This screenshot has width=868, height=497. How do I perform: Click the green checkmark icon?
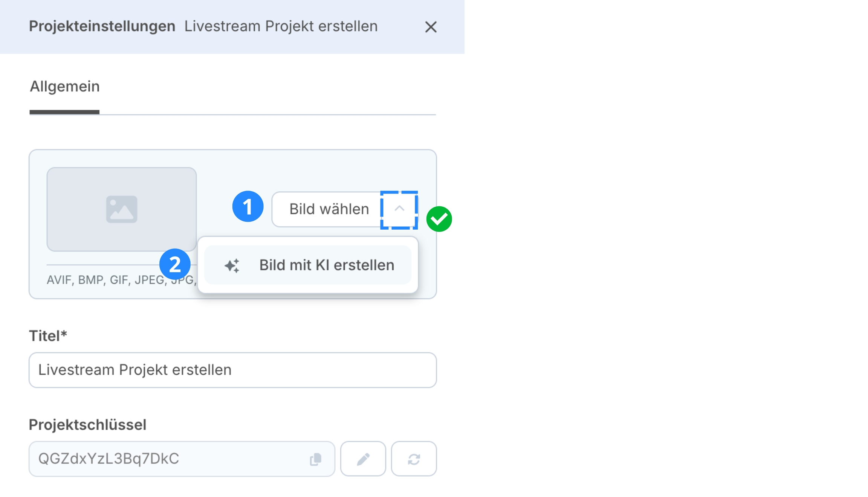[x=439, y=219]
